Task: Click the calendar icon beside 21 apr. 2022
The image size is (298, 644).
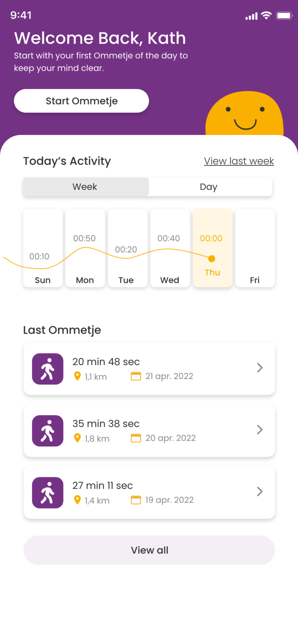Action: (136, 376)
